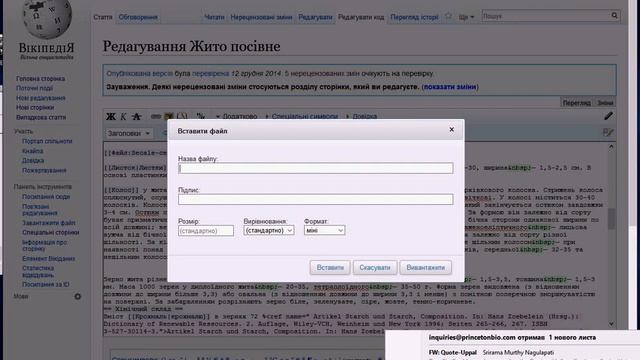Click the insert link chain icon
The image size is (640, 360).
point(156,116)
